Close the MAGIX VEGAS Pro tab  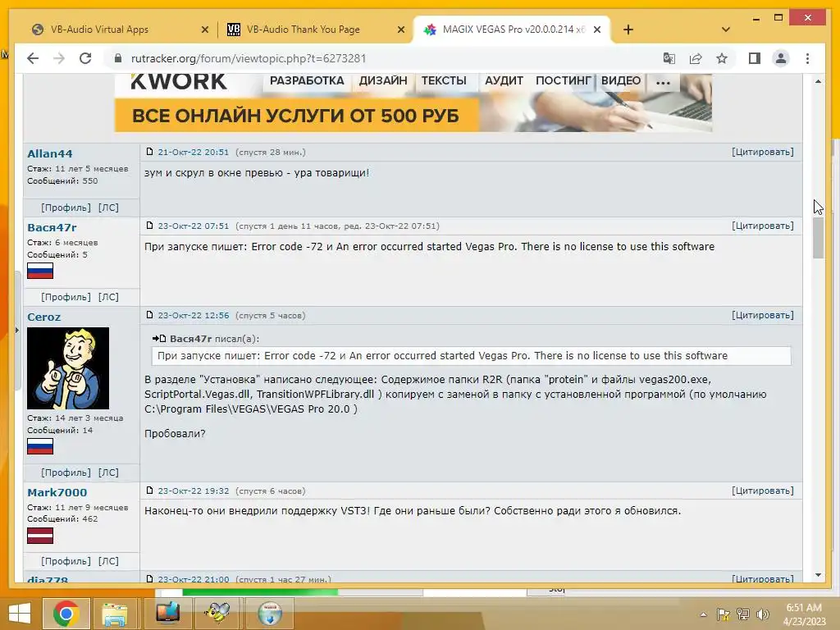coord(597,30)
